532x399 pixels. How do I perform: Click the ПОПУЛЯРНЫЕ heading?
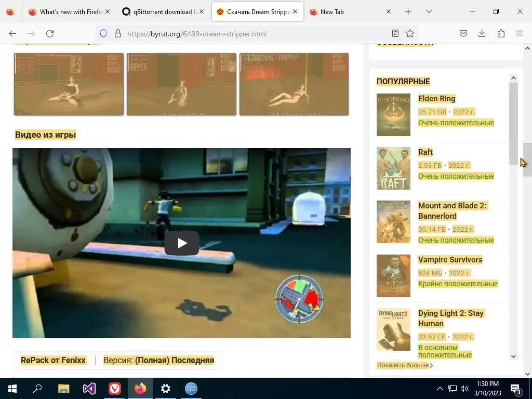[403, 82]
